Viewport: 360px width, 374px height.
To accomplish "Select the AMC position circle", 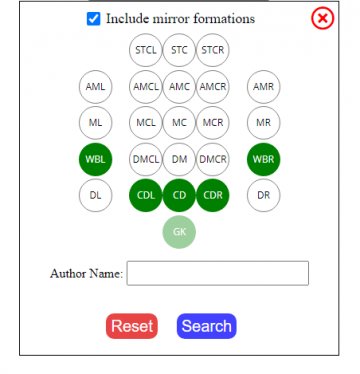I will point(179,87).
